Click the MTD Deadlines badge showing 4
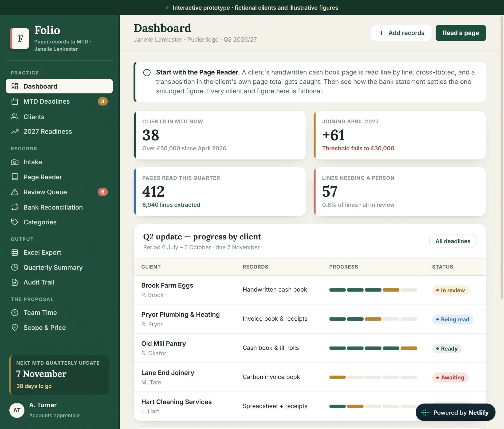The height and width of the screenshot is (429, 504). tap(103, 101)
